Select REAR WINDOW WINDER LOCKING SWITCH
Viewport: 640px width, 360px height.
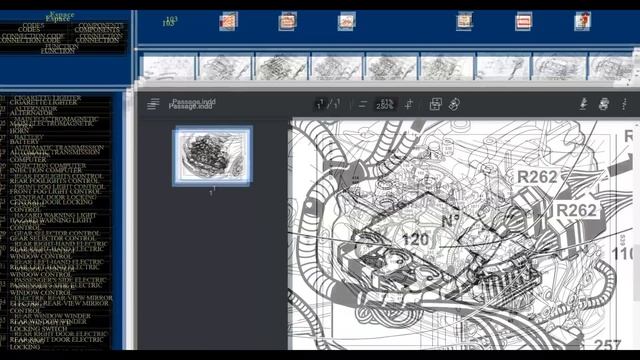point(49,322)
